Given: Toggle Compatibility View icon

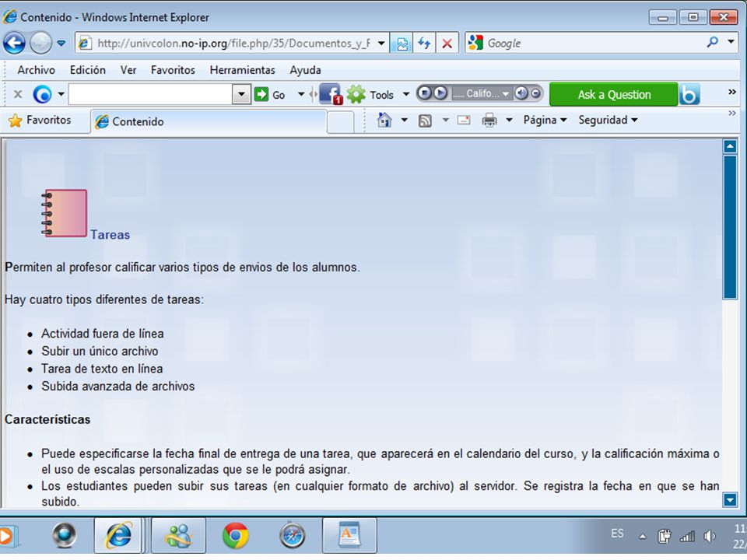Looking at the screenshot, I should (402, 44).
